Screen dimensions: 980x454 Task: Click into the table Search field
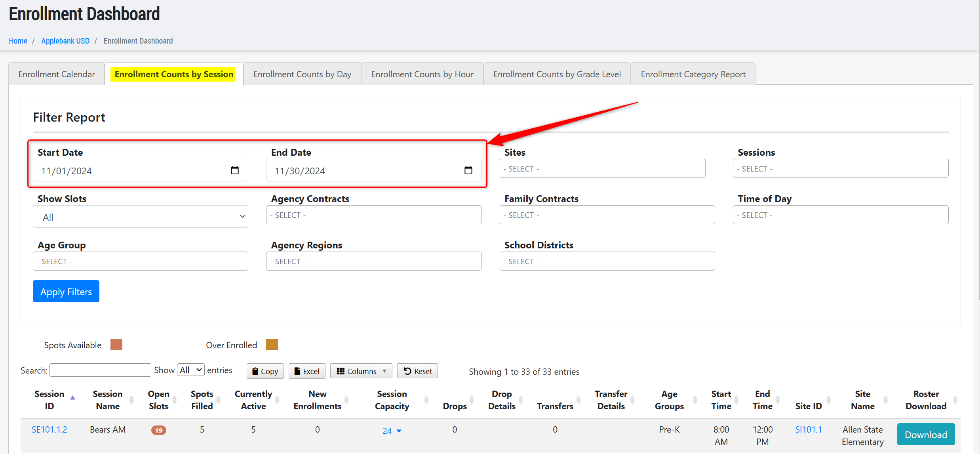100,370
